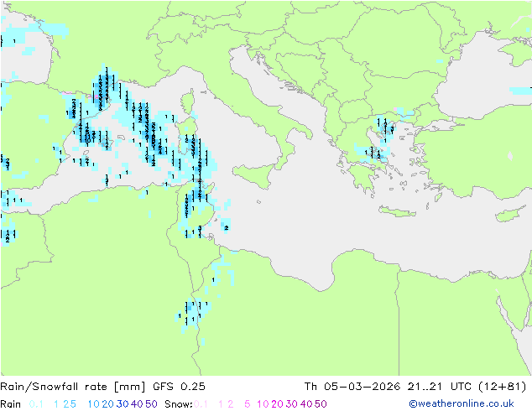
Task: Pick the Rain legend value 40
Action: point(137,404)
